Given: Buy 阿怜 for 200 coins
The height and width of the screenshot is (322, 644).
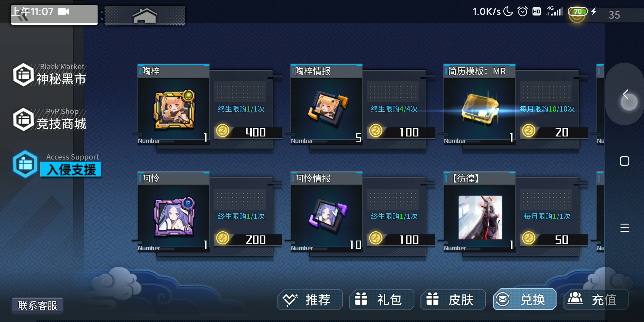Looking at the screenshot, I should pyautogui.click(x=248, y=239).
